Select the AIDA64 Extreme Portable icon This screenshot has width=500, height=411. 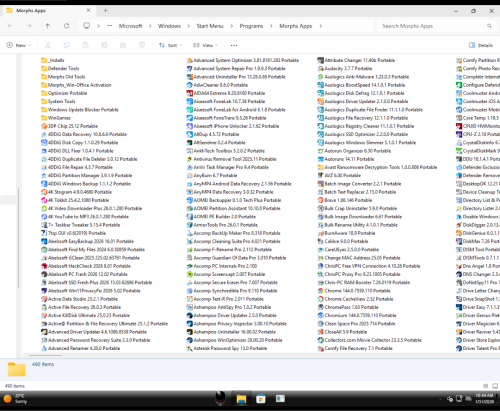tap(189, 93)
